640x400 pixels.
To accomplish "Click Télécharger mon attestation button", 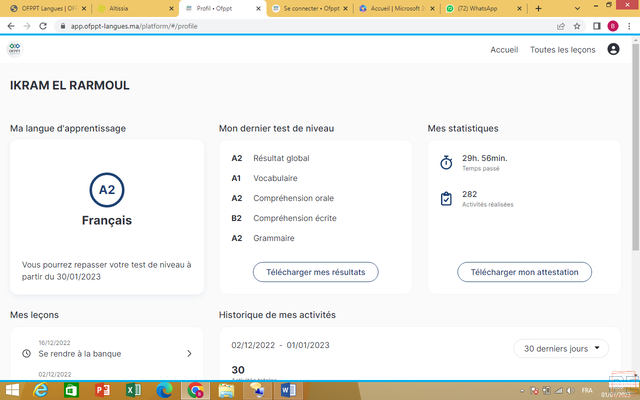I will pyautogui.click(x=524, y=272).
